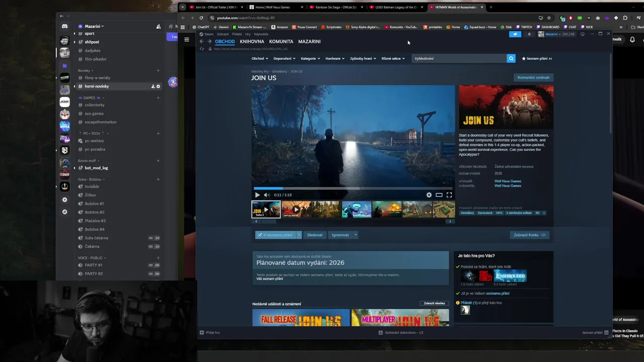Screen dimensions: 644x362
Task: Open the Ignorovat dropdown arrow
Action: click(x=355, y=235)
